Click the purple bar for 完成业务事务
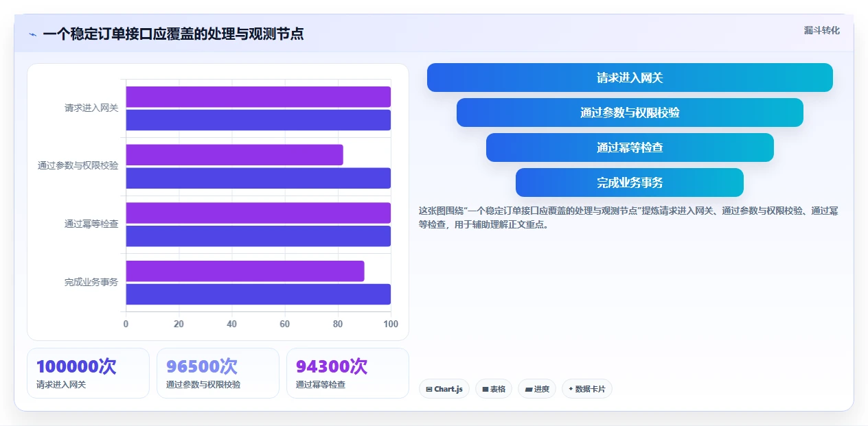 click(x=245, y=271)
